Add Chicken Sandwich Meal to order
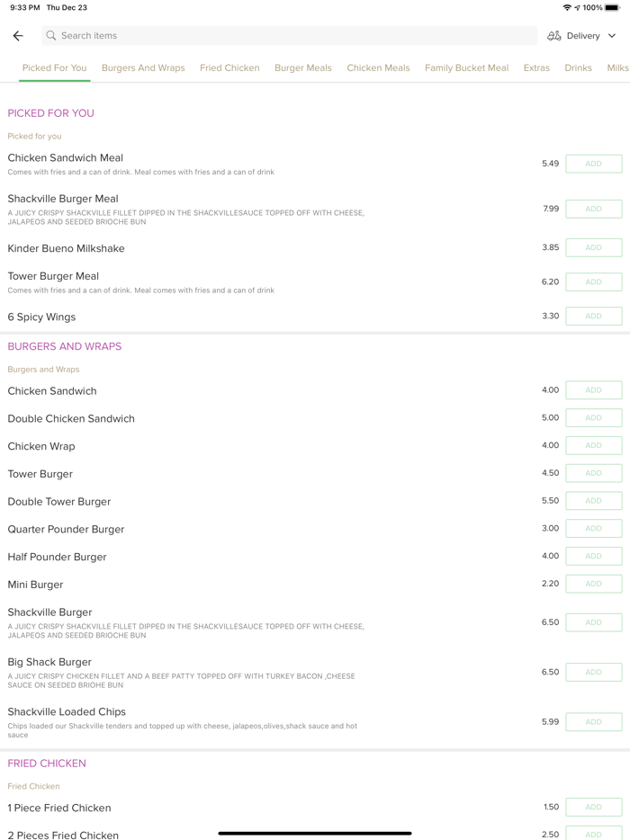The image size is (630, 840). [x=593, y=164]
